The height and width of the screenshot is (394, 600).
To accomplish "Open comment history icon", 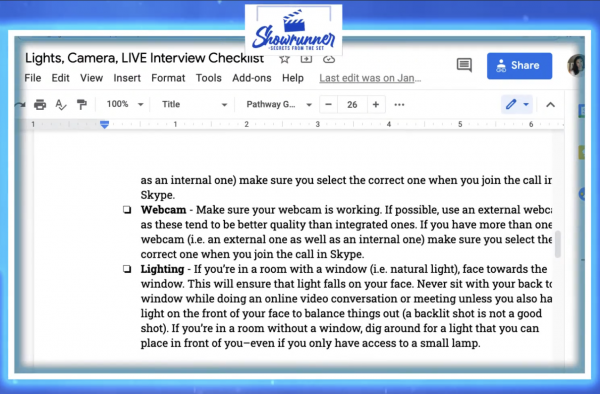I will click(464, 65).
